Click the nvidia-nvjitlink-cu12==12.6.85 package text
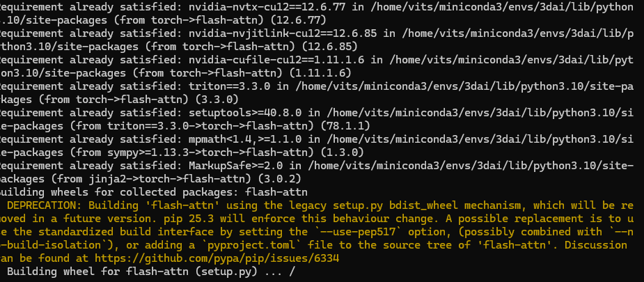This screenshot has width=644, height=282. (x=282, y=33)
